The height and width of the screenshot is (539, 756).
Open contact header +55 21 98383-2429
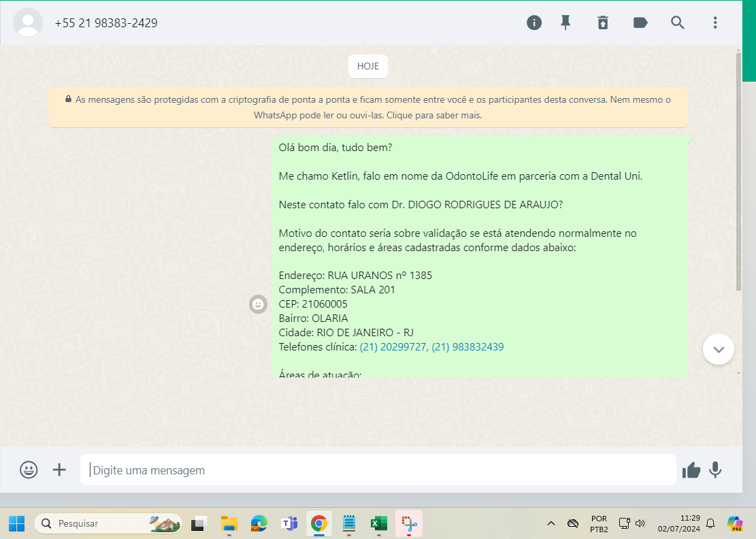[x=106, y=23]
